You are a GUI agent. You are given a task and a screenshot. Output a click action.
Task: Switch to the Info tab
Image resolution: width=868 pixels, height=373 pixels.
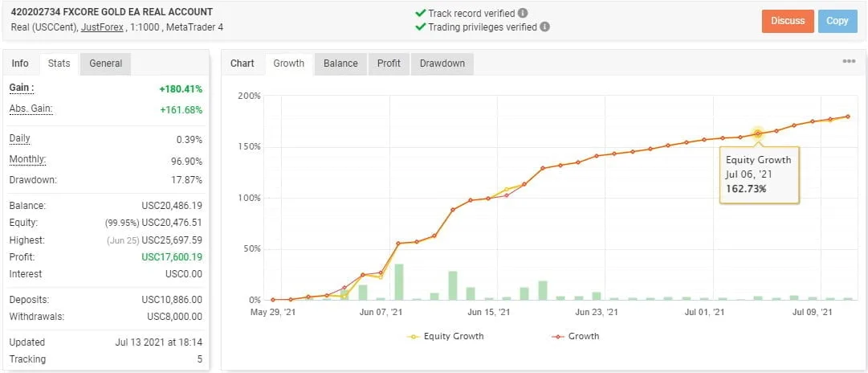[x=20, y=64]
